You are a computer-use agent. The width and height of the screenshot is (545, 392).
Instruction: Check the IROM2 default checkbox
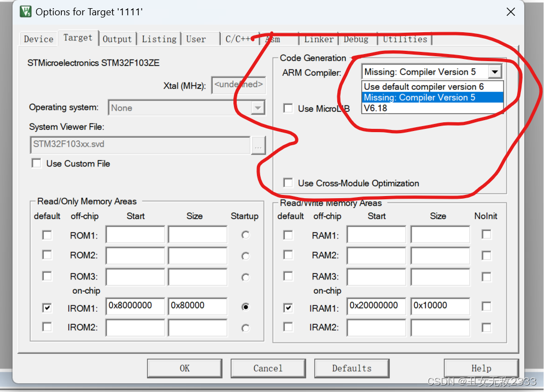pyautogui.click(x=47, y=326)
